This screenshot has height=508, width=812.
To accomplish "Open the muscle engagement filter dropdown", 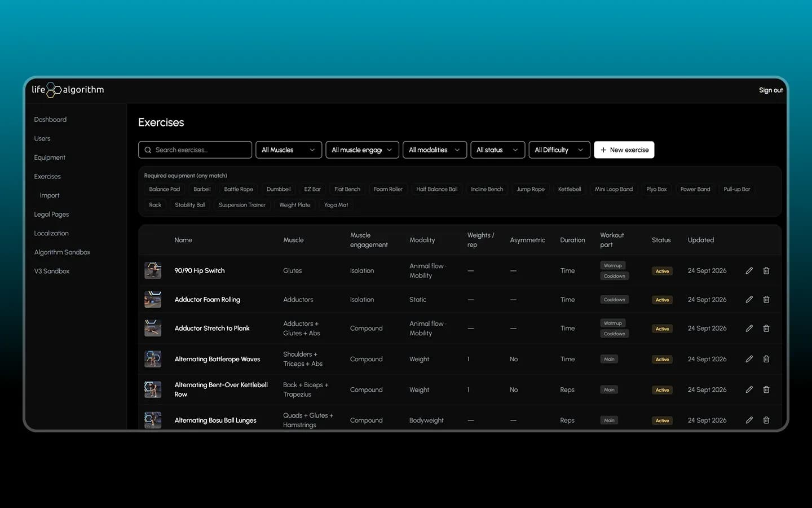I will point(362,150).
